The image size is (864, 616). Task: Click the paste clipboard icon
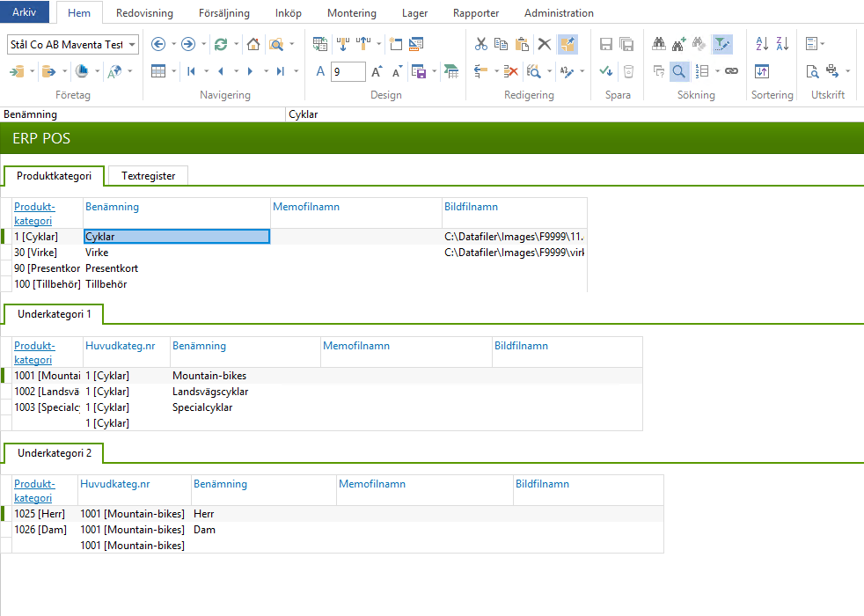(522, 44)
